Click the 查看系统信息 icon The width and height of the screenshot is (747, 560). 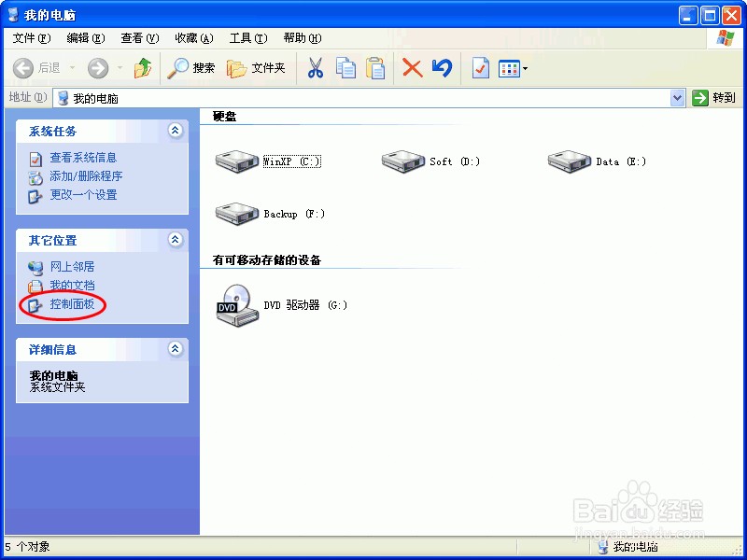coord(35,159)
